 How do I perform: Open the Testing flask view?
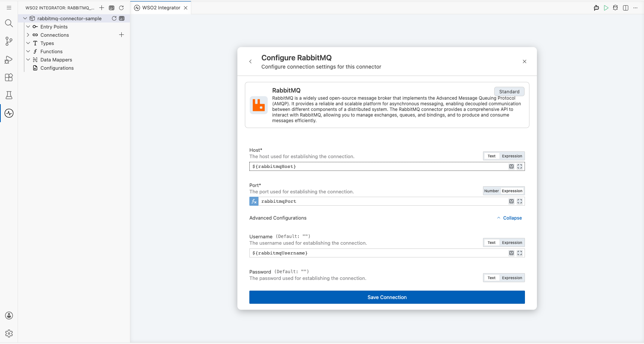(x=9, y=95)
